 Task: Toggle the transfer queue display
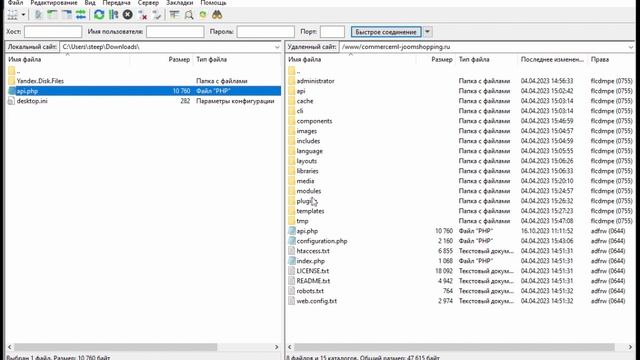pos(81,15)
